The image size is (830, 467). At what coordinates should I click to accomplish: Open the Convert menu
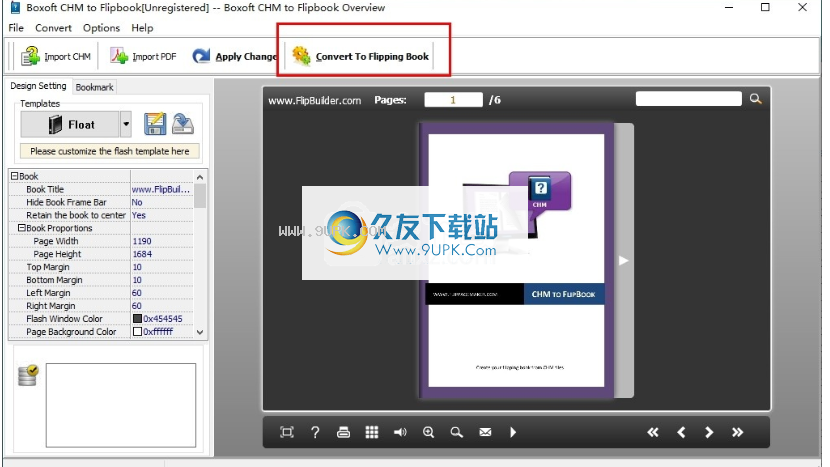pos(53,28)
